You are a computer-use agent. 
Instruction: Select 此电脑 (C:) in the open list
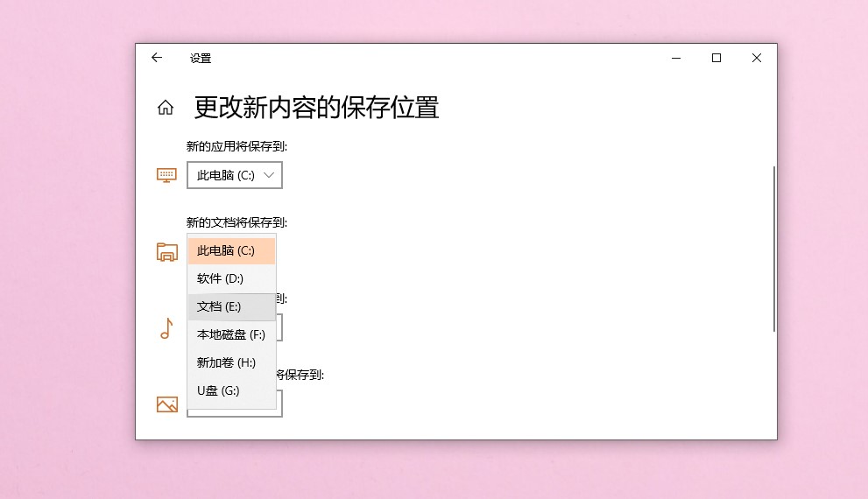[x=231, y=250]
